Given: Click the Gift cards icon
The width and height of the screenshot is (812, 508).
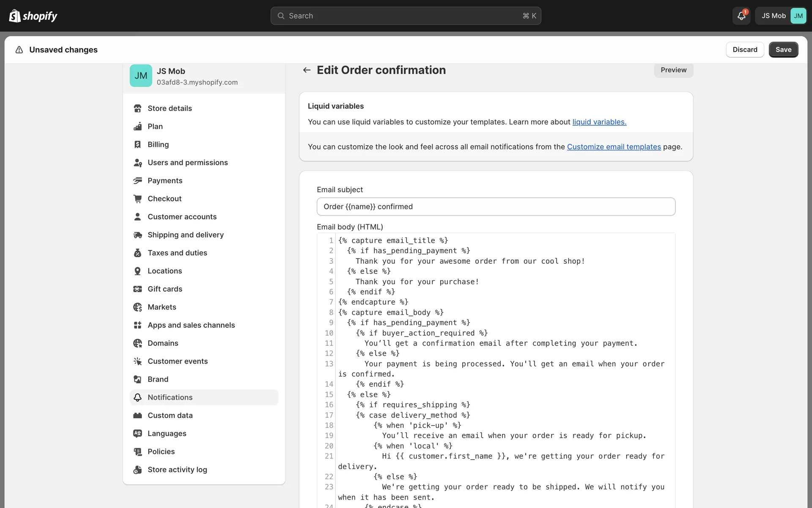Looking at the screenshot, I should click(x=137, y=289).
